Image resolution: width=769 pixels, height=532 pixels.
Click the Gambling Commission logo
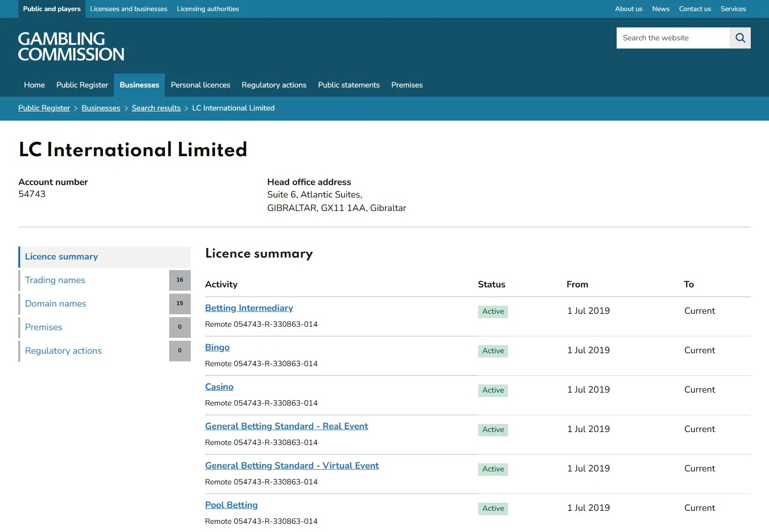point(71,46)
